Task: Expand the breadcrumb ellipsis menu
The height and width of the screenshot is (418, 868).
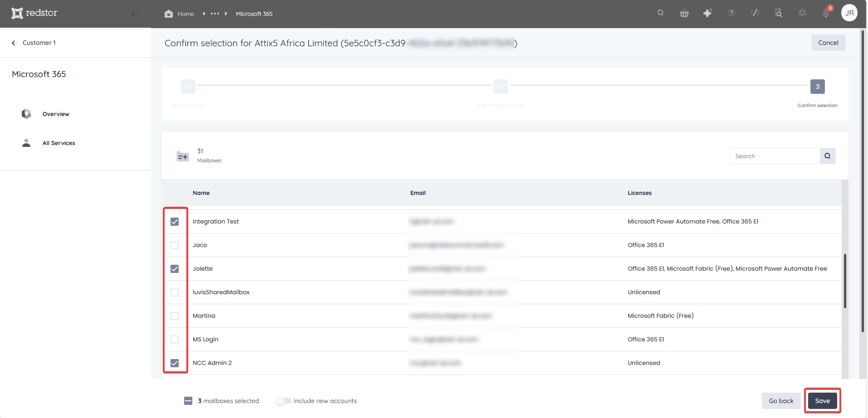Action: click(215, 14)
